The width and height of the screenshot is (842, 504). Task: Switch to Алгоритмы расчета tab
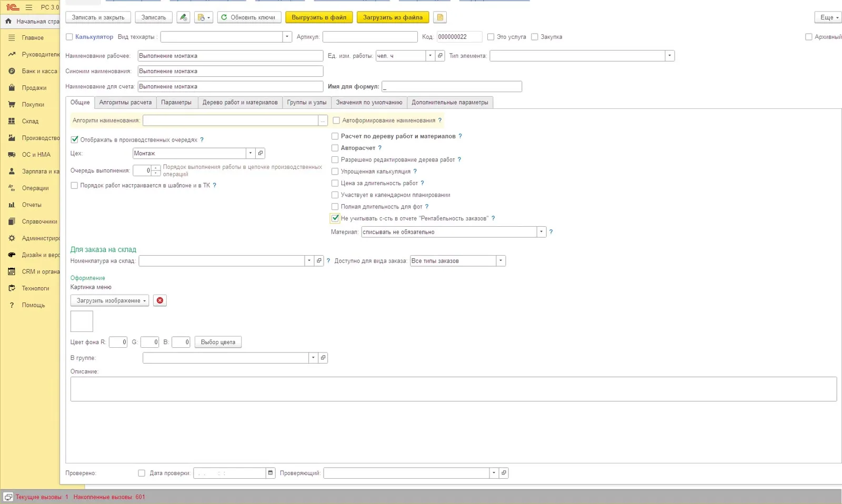(125, 103)
